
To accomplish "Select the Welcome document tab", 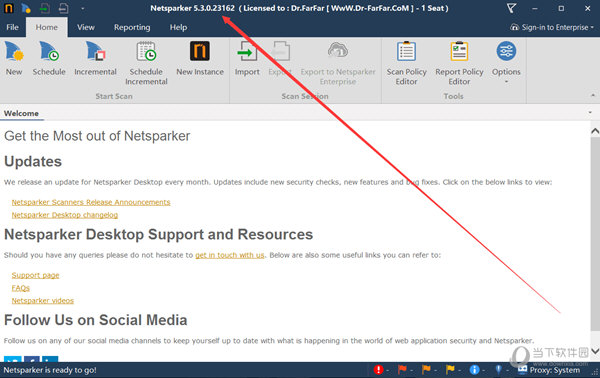I will point(21,113).
